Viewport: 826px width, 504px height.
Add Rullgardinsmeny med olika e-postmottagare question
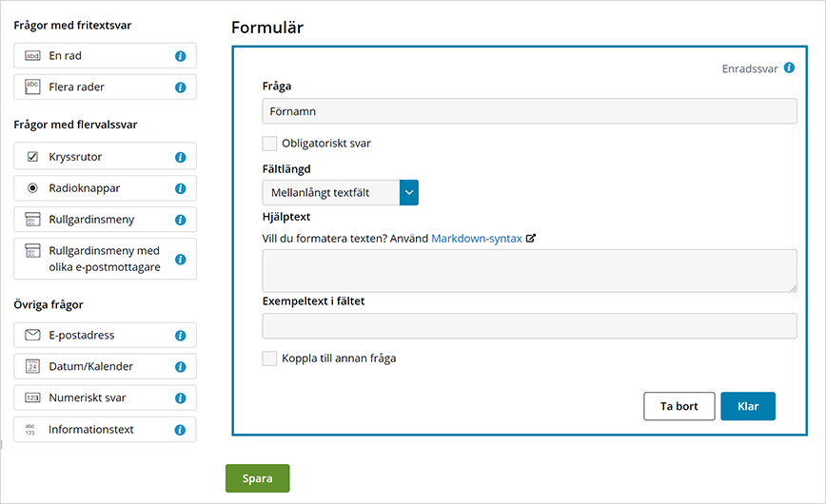pyautogui.click(x=105, y=259)
